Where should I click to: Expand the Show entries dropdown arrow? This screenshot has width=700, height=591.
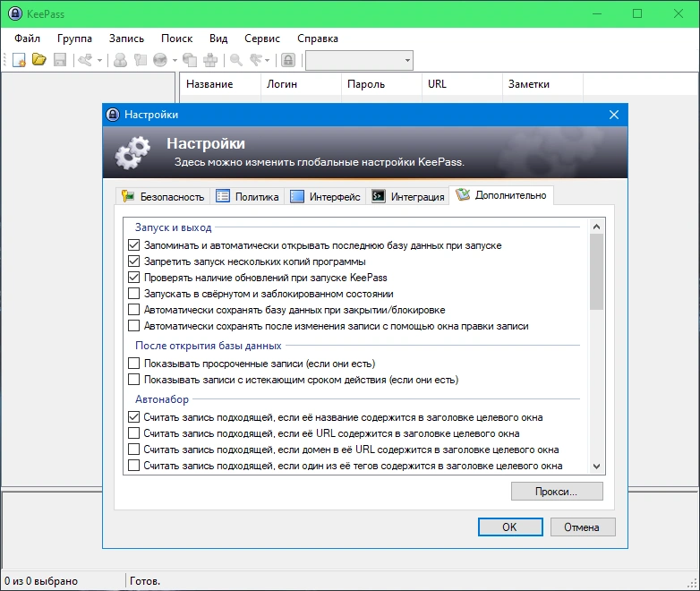268,60
